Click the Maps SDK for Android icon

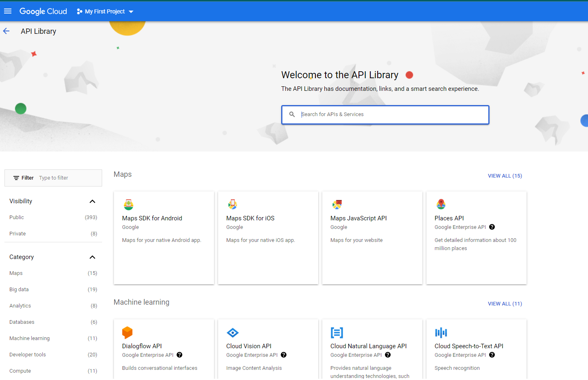pyautogui.click(x=129, y=204)
